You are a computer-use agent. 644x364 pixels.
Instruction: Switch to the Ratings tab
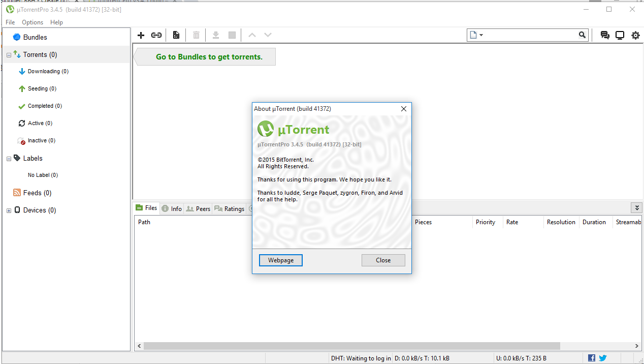click(x=229, y=208)
